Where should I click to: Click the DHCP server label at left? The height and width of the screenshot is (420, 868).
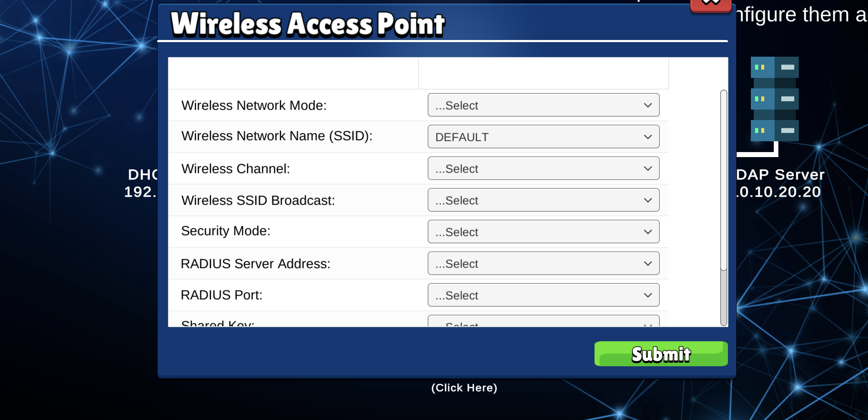(x=141, y=183)
